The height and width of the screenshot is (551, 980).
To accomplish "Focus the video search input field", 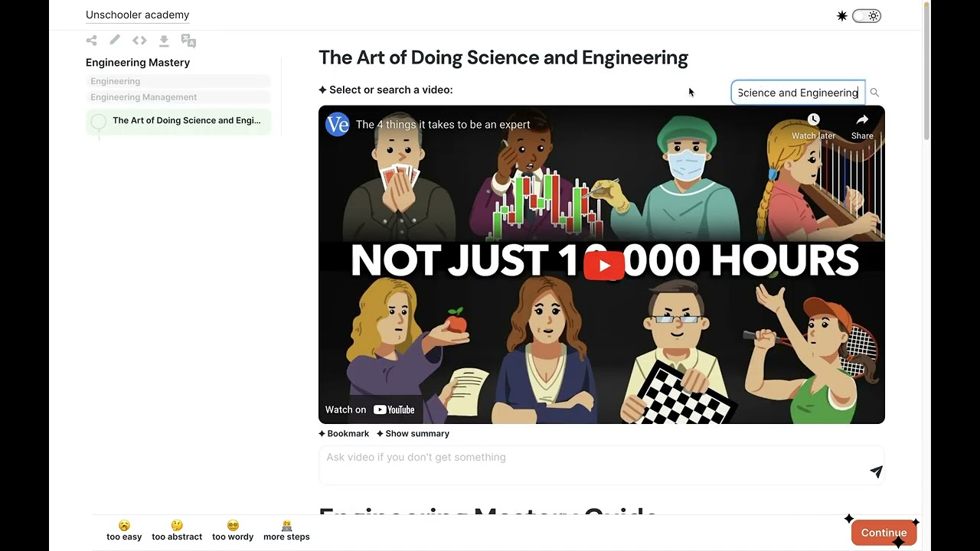I will tap(798, 93).
